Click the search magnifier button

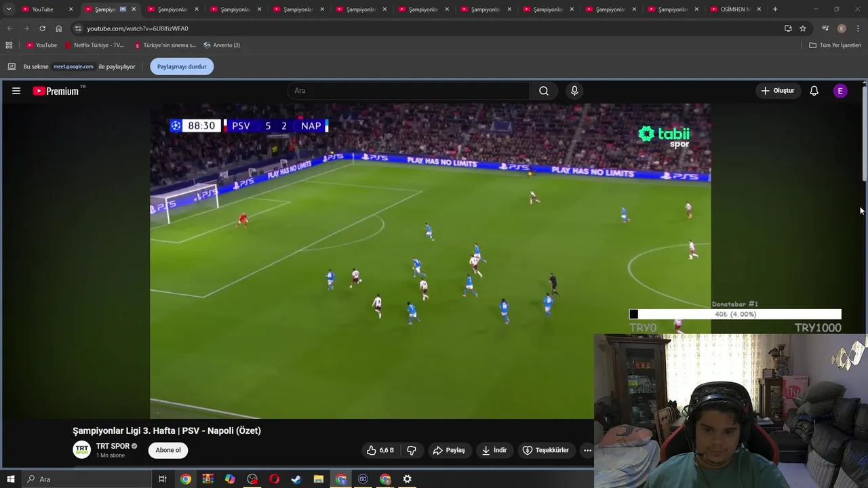point(544,91)
